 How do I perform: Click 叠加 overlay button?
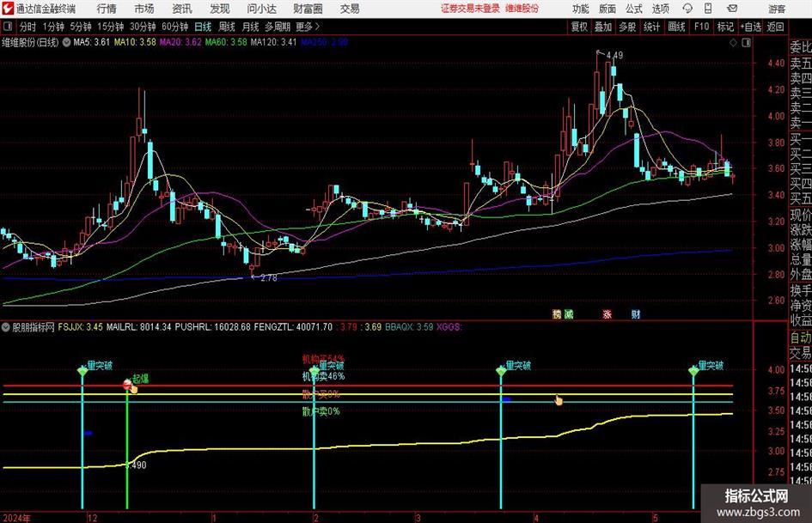603,27
